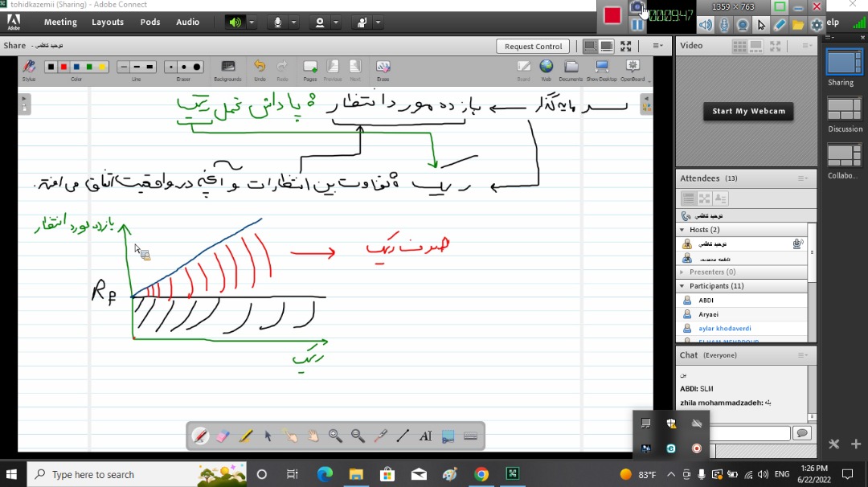The width and height of the screenshot is (868, 487).
Task: Open the Meeting menu
Action: point(60,23)
